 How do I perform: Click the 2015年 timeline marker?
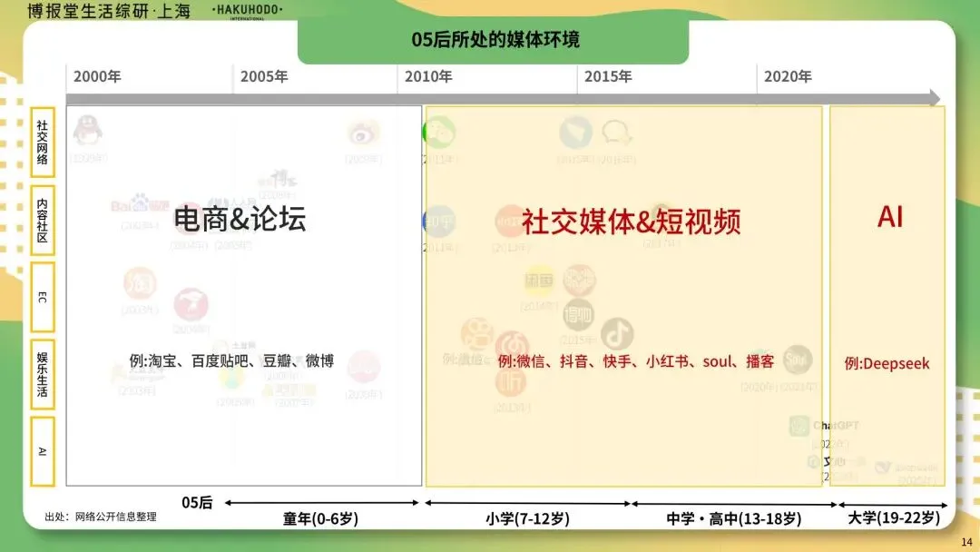click(x=608, y=76)
